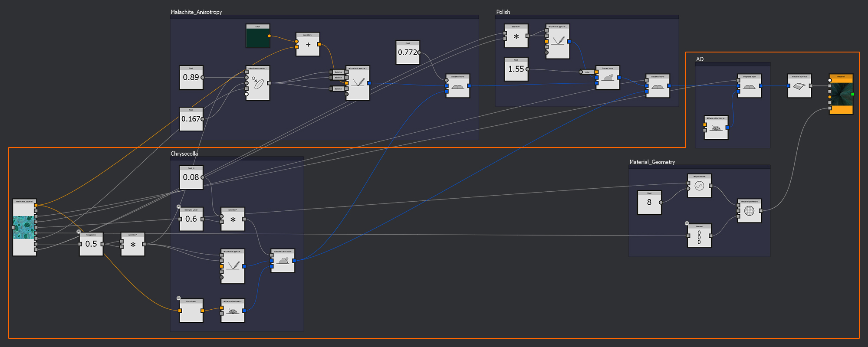This screenshot has height=347, width=868.
Task: Select the multiply operator node in Polish frame
Action: 516,36
